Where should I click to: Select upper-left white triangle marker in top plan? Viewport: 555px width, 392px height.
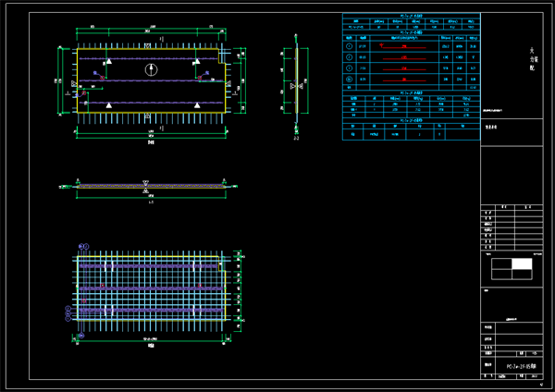[x=109, y=61]
